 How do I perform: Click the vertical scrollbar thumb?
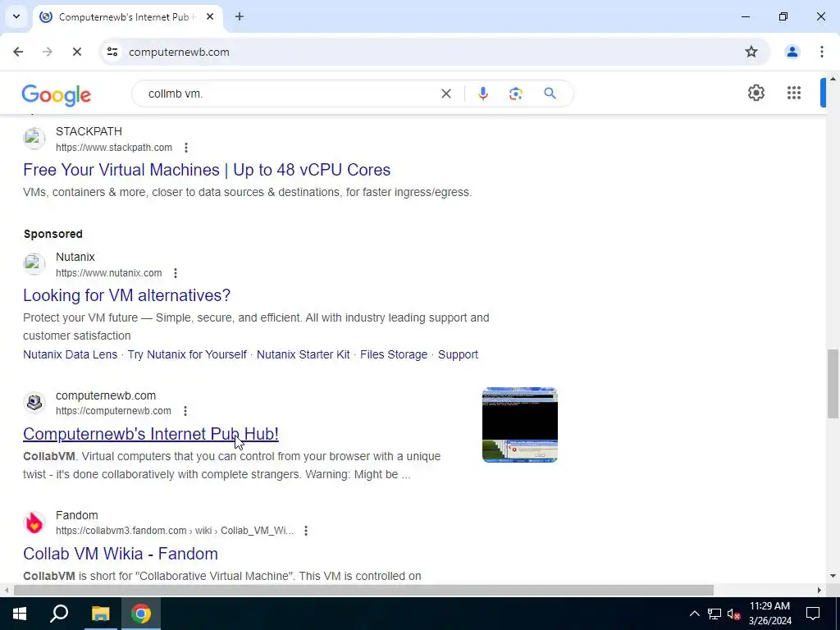click(833, 384)
